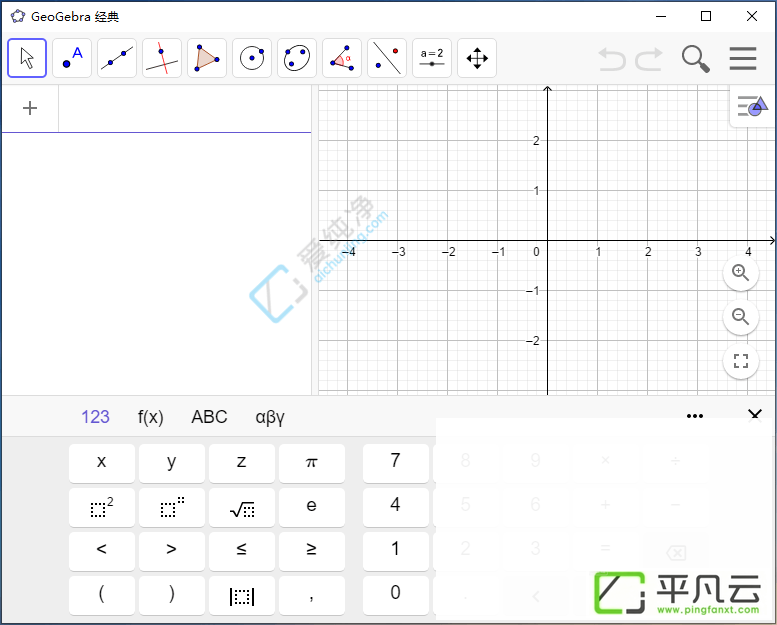Tap the comma key
The width and height of the screenshot is (777, 625).
coord(312,595)
